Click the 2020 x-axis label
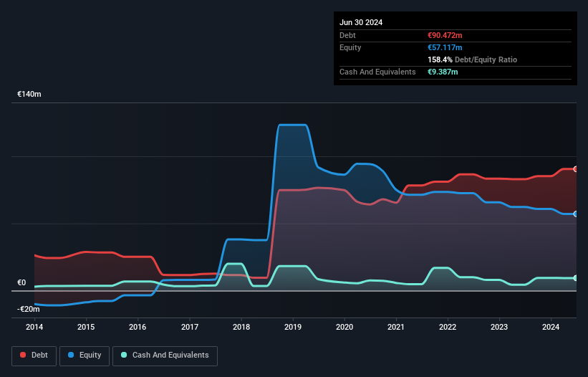 click(x=344, y=327)
